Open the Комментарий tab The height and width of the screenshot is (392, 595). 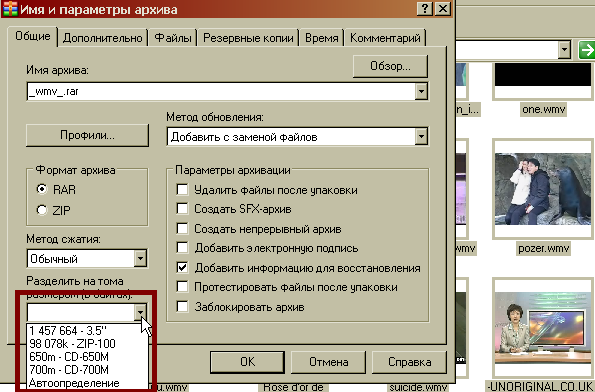click(385, 38)
